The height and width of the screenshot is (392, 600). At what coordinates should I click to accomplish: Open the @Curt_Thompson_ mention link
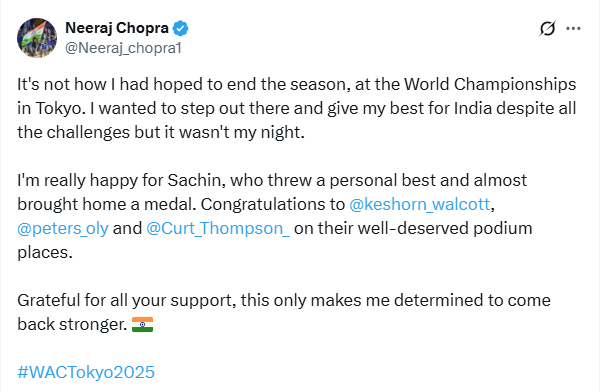218,229
